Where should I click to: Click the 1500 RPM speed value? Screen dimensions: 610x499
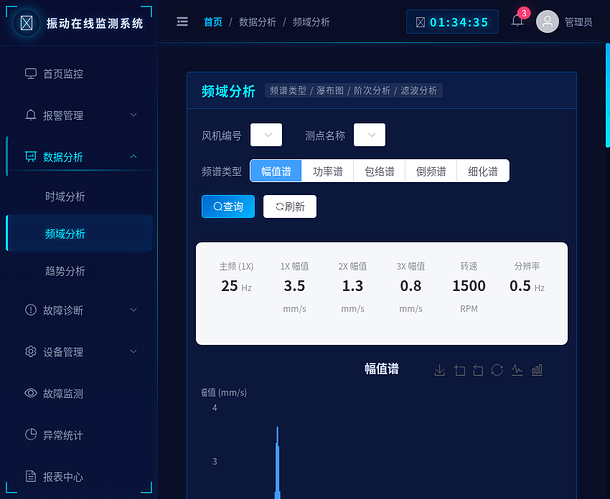(469, 286)
